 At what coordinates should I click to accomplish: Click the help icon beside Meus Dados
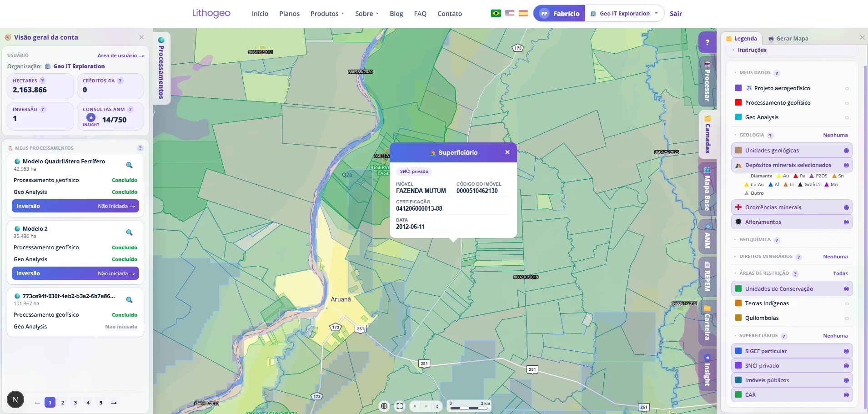tap(777, 73)
